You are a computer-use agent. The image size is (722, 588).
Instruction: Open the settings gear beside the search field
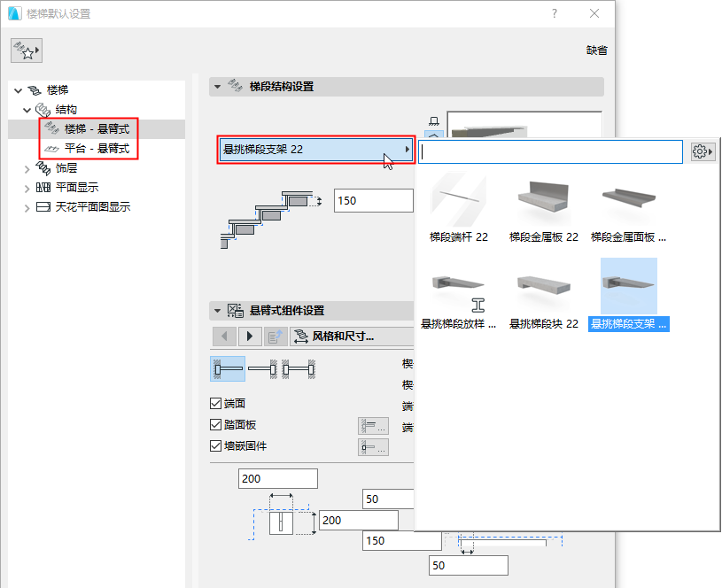(x=702, y=151)
